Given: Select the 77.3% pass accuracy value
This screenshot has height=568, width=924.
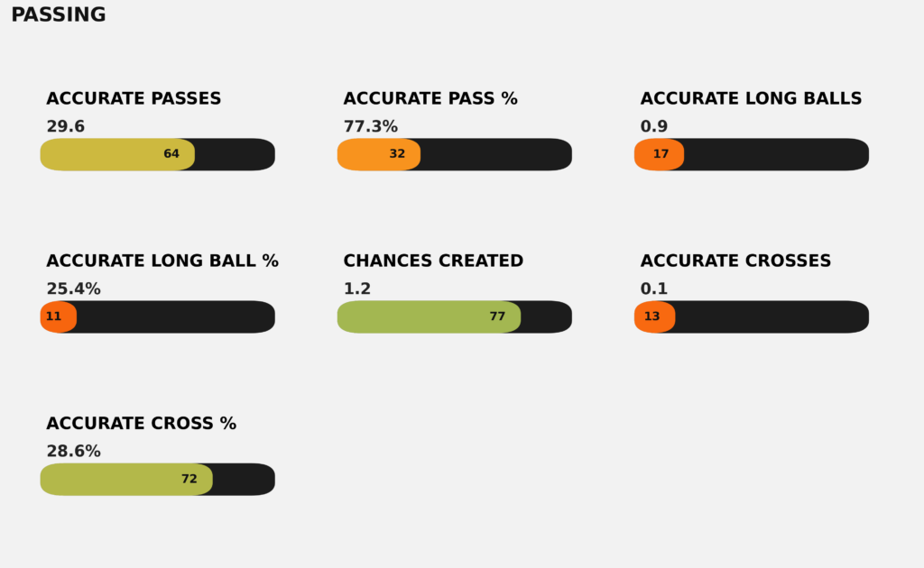Looking at the screenshot, I should 370,127.
